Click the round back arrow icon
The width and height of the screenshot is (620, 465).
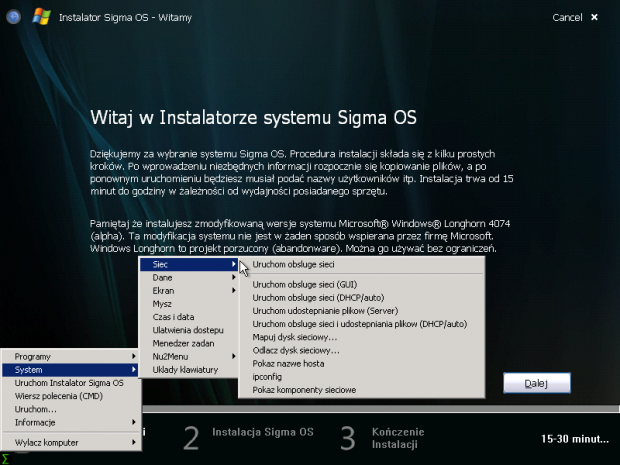(13, 17)
